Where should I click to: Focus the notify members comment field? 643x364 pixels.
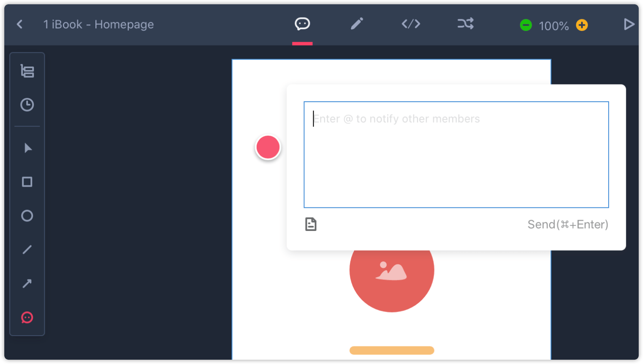pos(456,155)
